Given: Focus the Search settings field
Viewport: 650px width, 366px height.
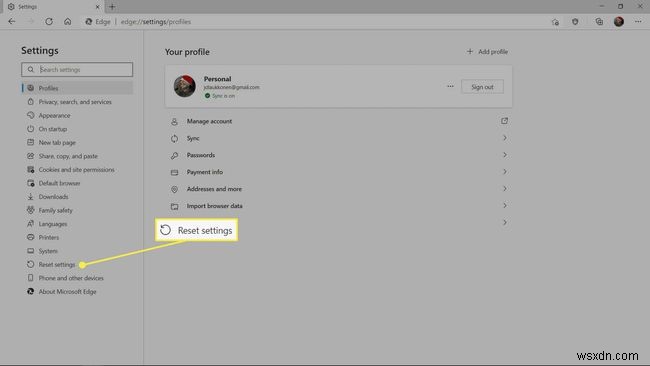Looking at the screenshot, I should (x=77, y=70).
